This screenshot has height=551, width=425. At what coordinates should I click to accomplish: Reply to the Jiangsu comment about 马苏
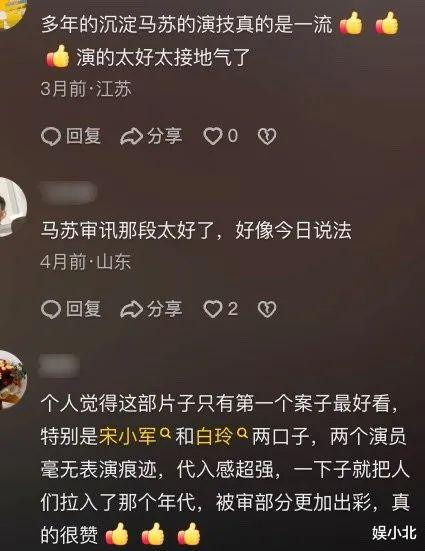pos(71,136)
